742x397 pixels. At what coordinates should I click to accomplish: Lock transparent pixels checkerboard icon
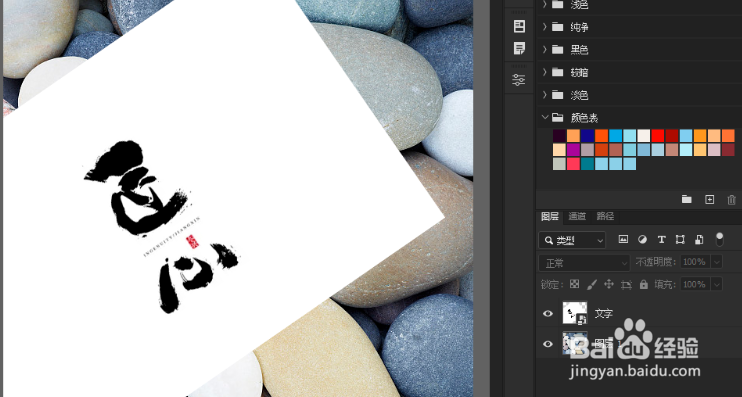tap(574, 284)
